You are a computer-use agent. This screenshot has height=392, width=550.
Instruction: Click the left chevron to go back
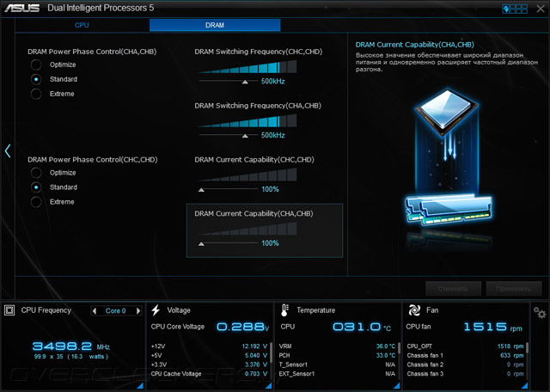point(8,151)
